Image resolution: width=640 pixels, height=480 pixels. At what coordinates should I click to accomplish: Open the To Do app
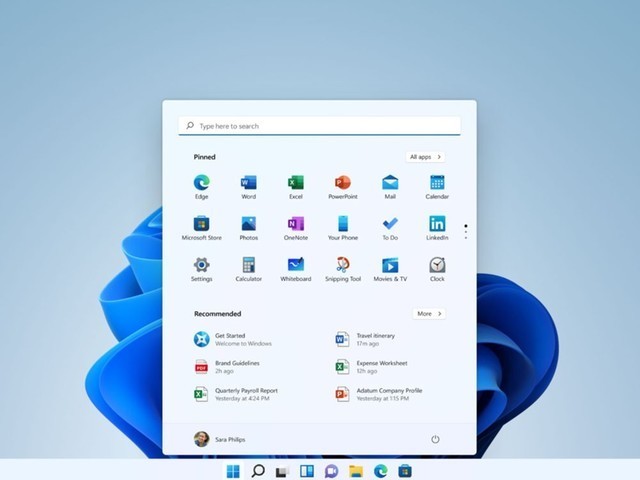point(390,228)
